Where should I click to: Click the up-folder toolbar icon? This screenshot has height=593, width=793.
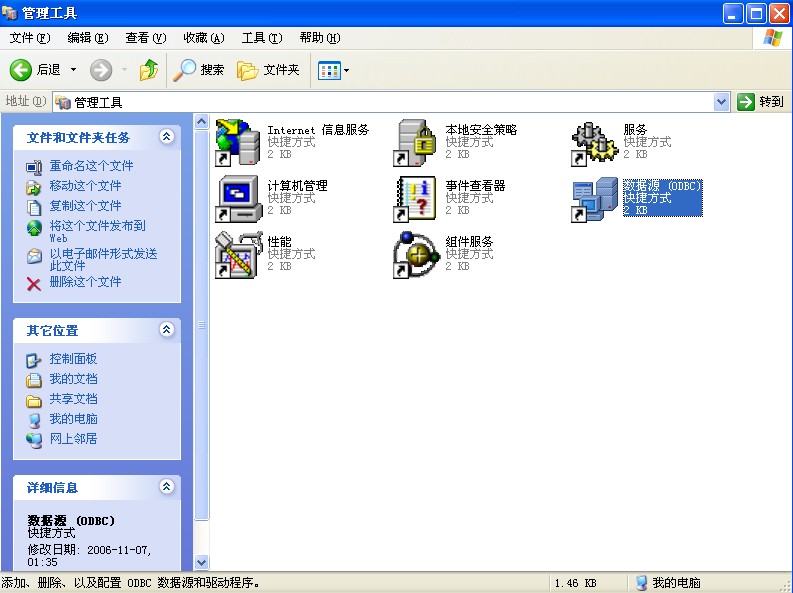149,70
